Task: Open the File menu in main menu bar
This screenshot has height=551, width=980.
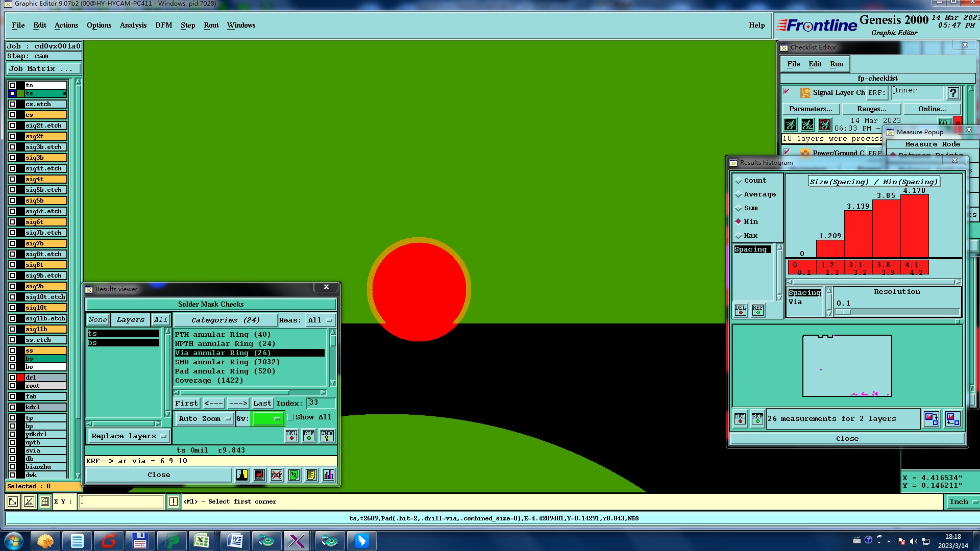Action: (x=18, y=26)
